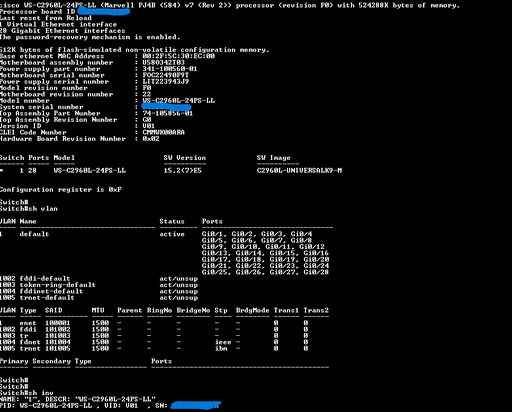This screenshot has width=512, height=412.
Task: Select image name C2960L-UNIVERSALK9-M
Action: 299,170
